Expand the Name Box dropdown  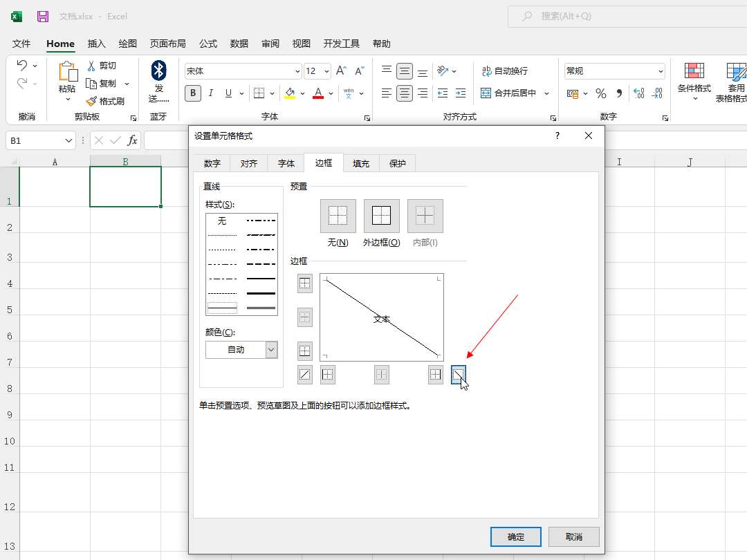[x=68, y=140]
